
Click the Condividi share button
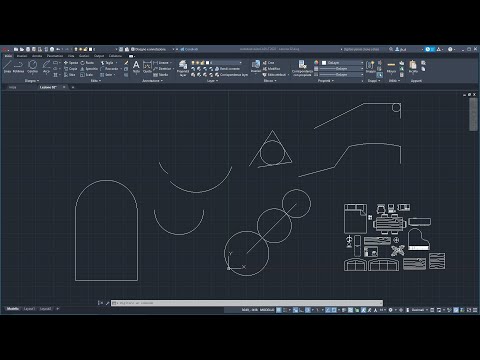coord(189,49)
